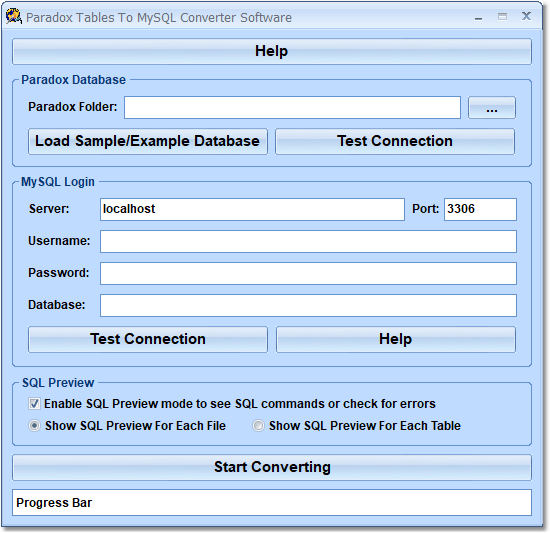Click the Paradox Database group label
This screenshot has height=534, width=550.
point(73,80)
